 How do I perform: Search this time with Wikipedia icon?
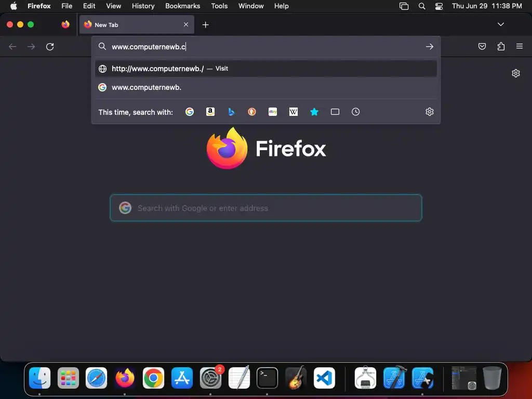pyautogui.click(x=294, y=112)
